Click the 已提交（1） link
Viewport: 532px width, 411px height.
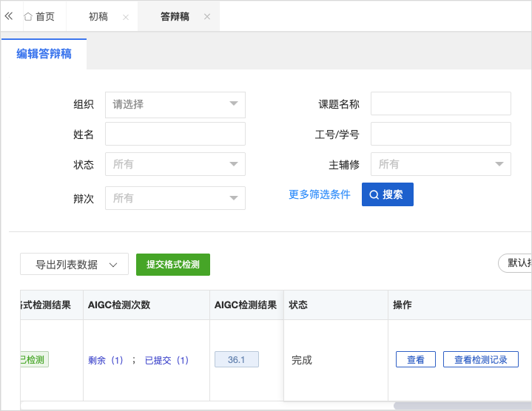click(x=166, y=360)
